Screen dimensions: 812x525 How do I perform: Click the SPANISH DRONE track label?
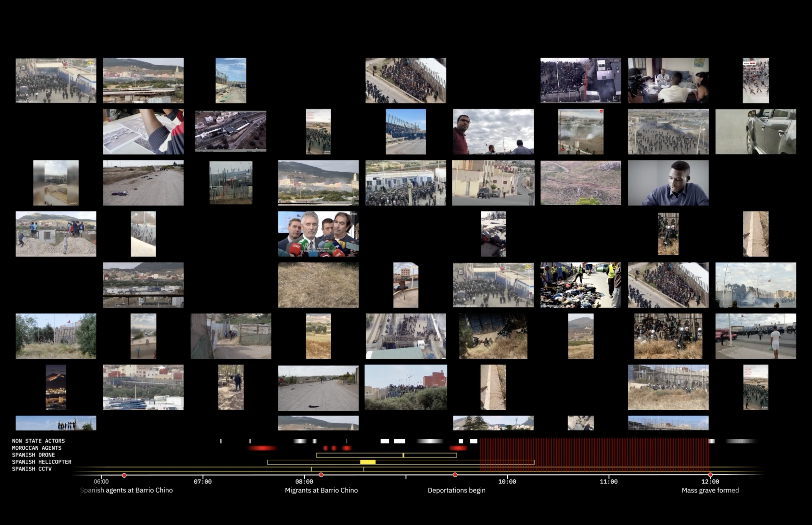pyautogui.click(x=33, y=455)
